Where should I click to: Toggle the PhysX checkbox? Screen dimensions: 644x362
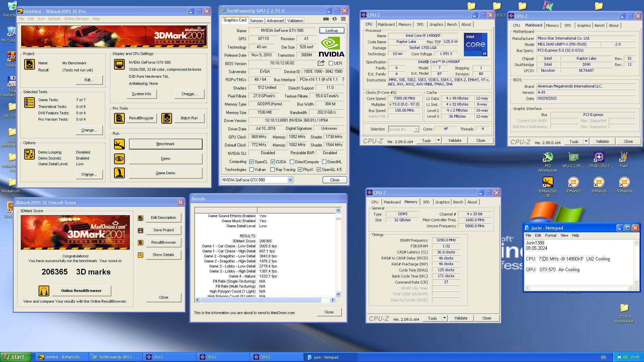click(x=300, y=170)
